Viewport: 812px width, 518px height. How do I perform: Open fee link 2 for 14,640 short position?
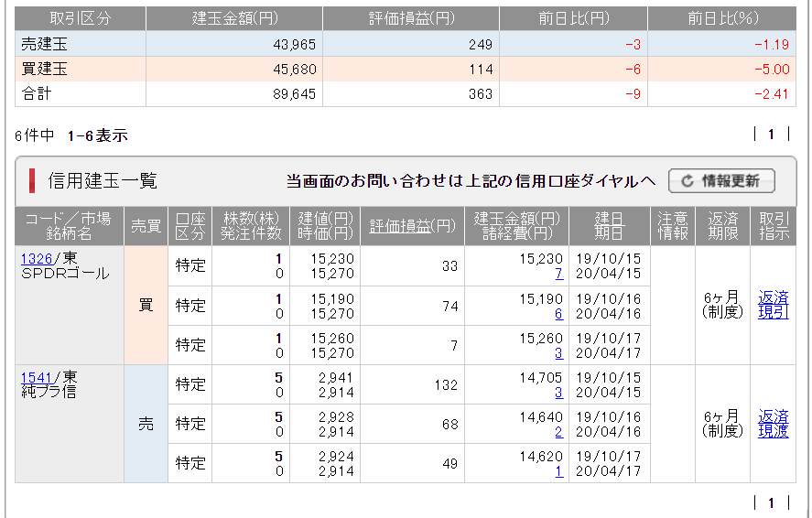pos(558,432)
